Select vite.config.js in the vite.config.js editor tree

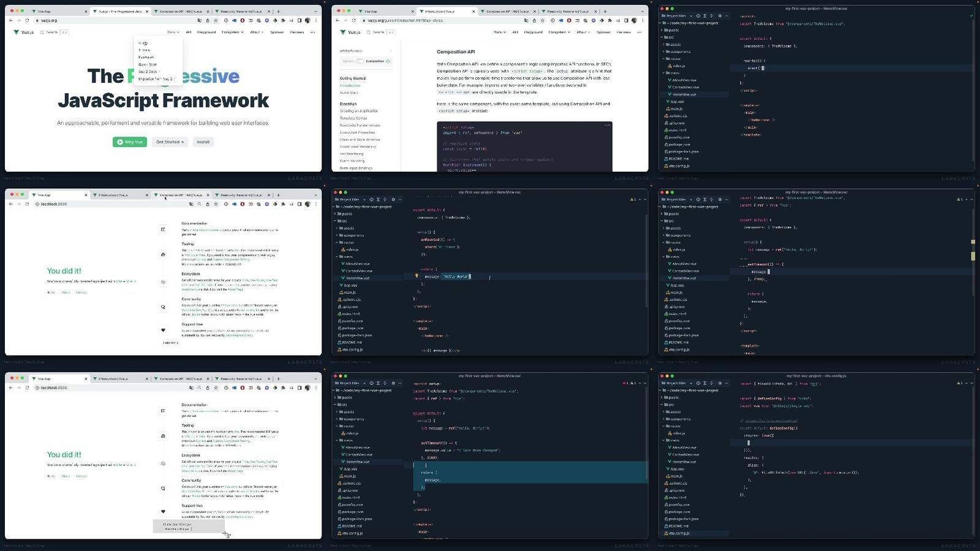679,533
